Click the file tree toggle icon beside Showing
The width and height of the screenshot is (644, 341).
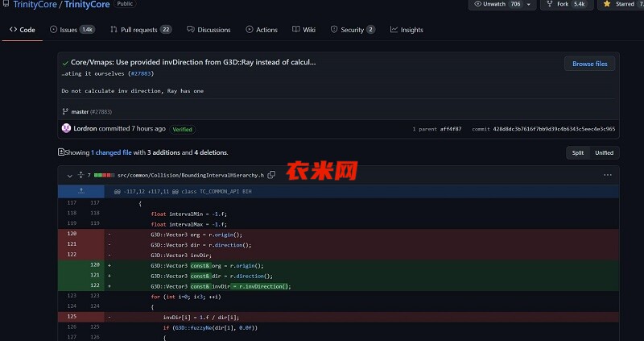click(61, 152)
